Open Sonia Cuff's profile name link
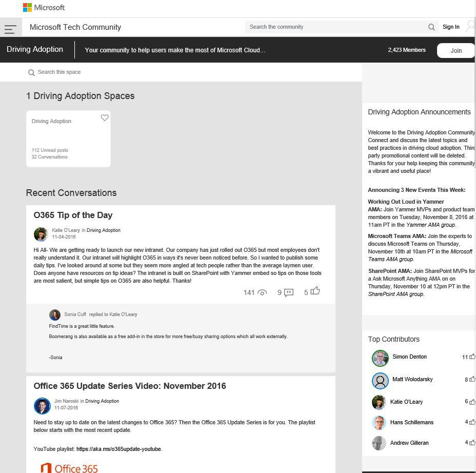The width and height of the screenshot is (476, 473). click(75, 314)
